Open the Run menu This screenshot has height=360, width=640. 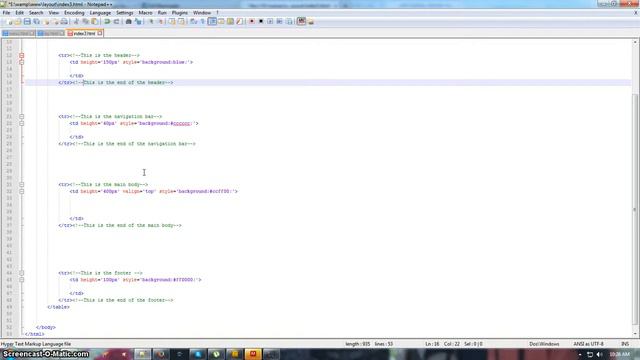pyautogui.click(x=162, y=13)
